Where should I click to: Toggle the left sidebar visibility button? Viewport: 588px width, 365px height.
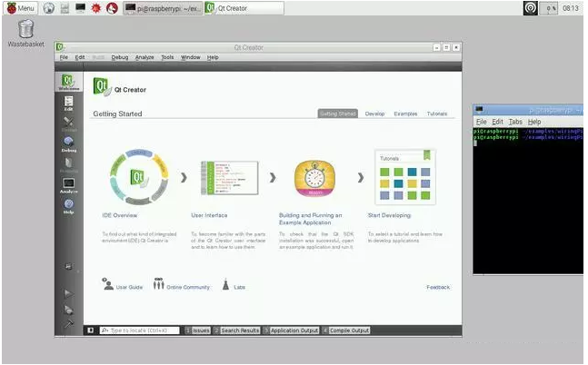(90, 330)
